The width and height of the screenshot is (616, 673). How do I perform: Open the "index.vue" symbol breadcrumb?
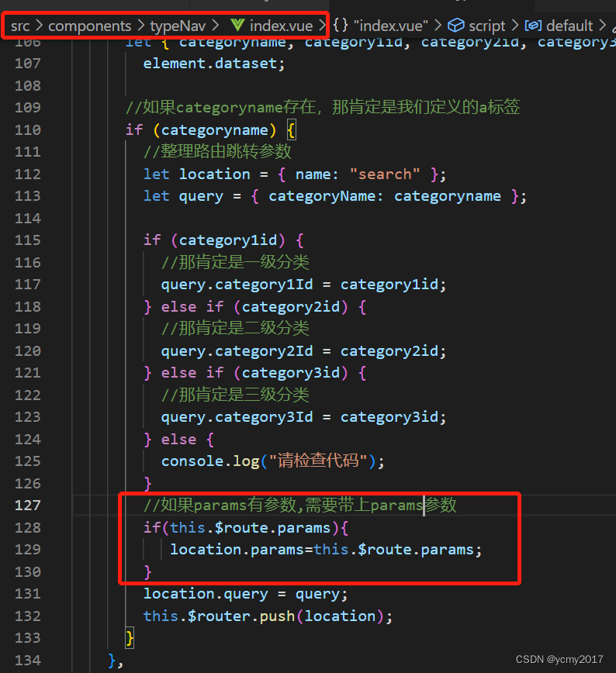click(391, 26)
